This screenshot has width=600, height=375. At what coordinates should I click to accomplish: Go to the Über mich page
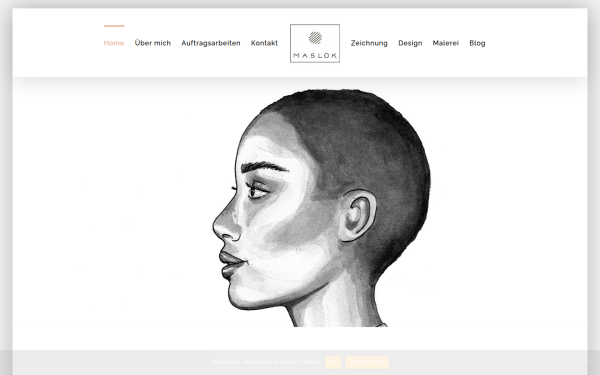tap(153, 43)
